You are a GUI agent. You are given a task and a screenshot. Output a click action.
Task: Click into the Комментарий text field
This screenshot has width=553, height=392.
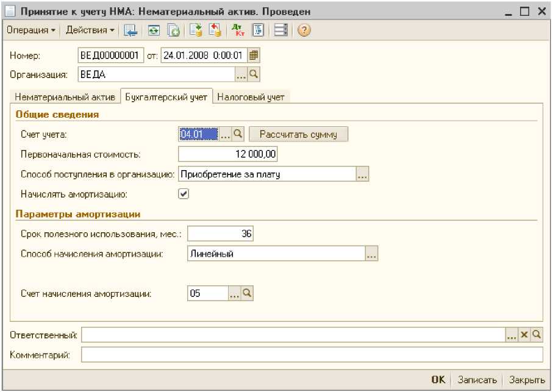tap(312, 355)
